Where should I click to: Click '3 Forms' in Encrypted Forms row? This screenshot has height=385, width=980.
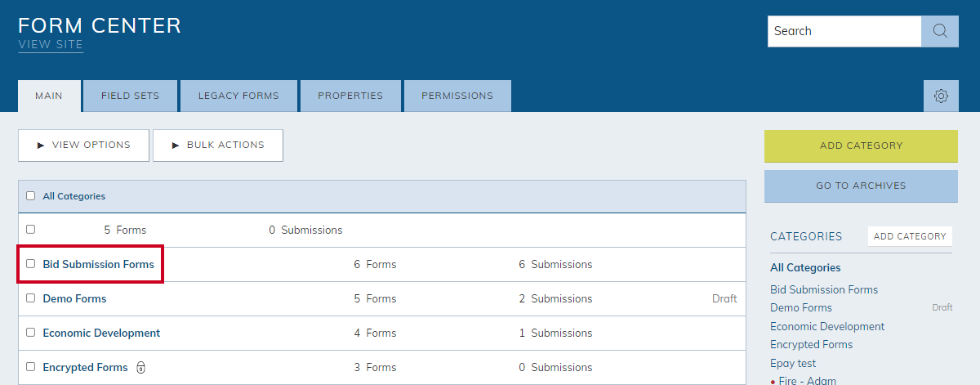tap(375, 367)
